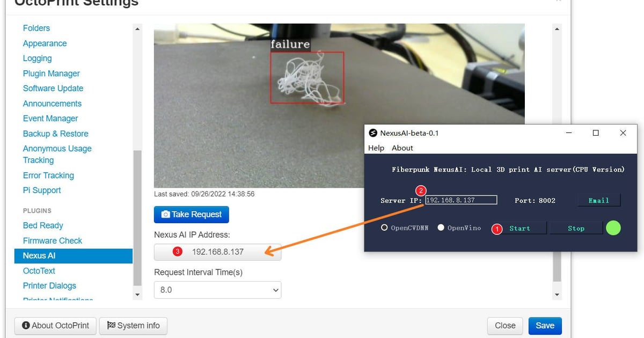Image resolution: width=644 pixels, height=338 pixels.
Task: Open the About menu in NexusAI
Action: tap(402, 148)
